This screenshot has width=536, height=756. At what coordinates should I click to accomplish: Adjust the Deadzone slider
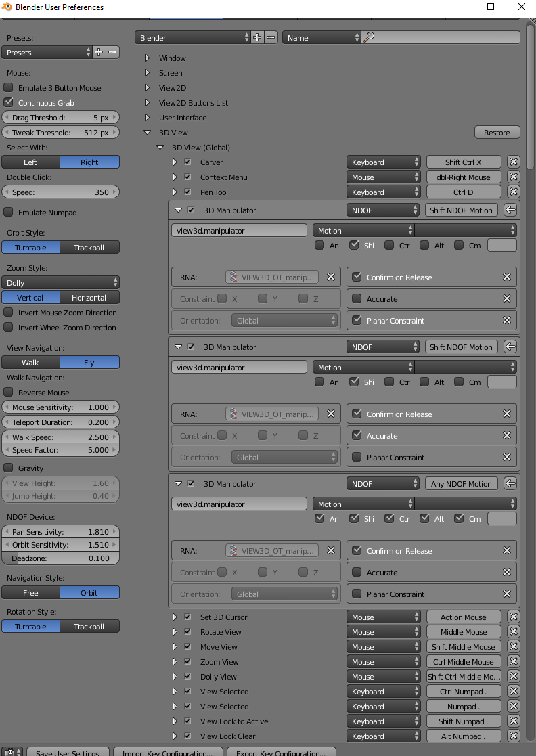[x=60, y=558]
